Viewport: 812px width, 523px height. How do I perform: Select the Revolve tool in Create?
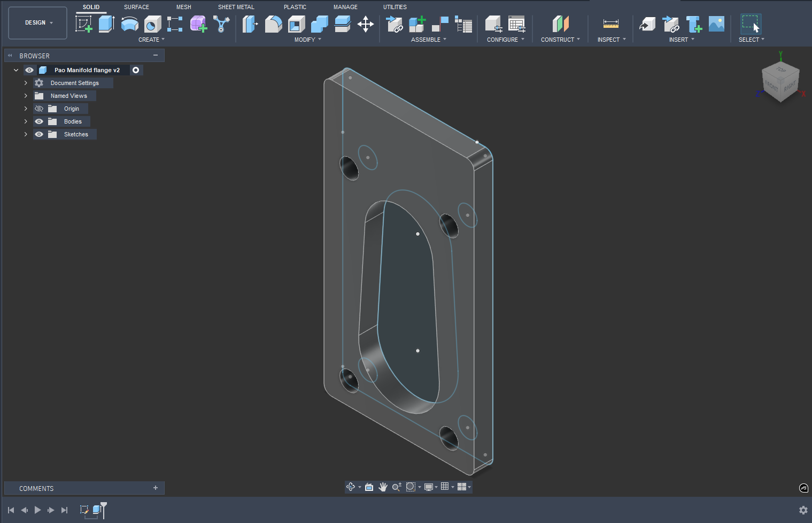(x=129, y=24)
